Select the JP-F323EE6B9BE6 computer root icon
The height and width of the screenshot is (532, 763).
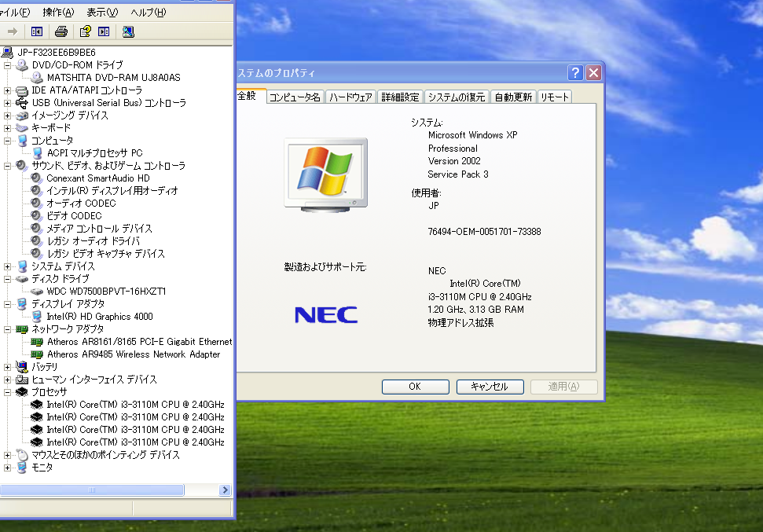(7, 52)
